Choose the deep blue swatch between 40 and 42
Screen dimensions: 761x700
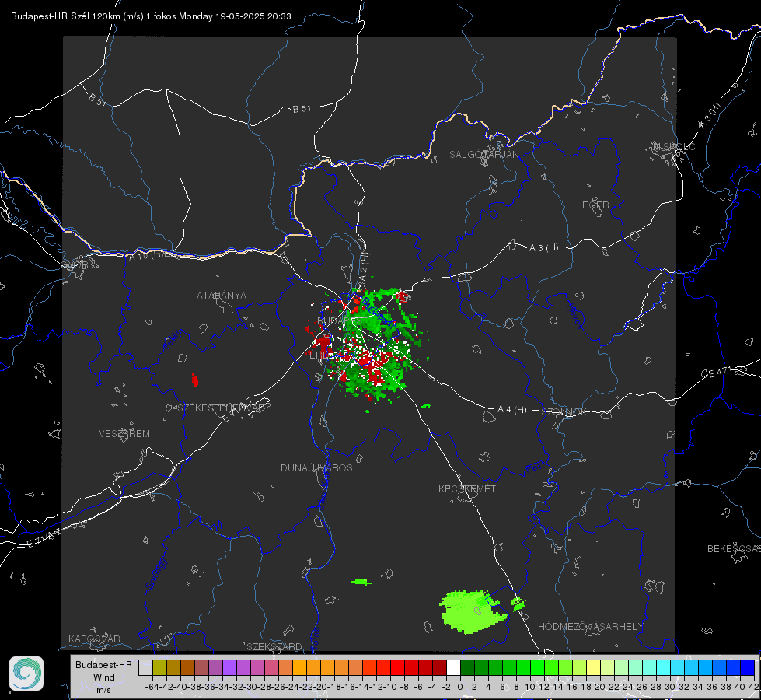pyautogui.click(x=747, y=667)
